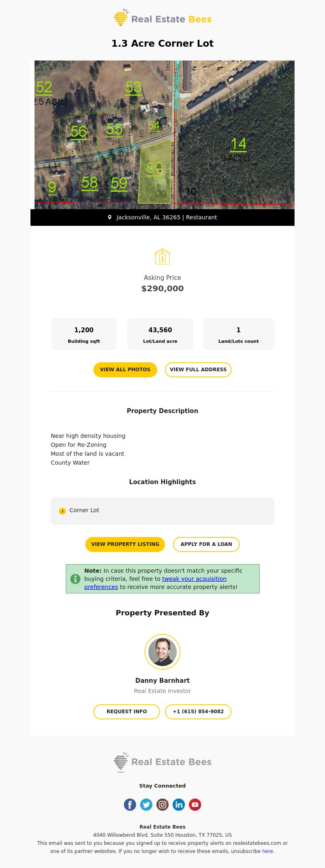Screen dimensions: 325x868
Task: Click the gray footer Real Estate Bees logo
Action: pyautogui.click(x=162, y=762)
